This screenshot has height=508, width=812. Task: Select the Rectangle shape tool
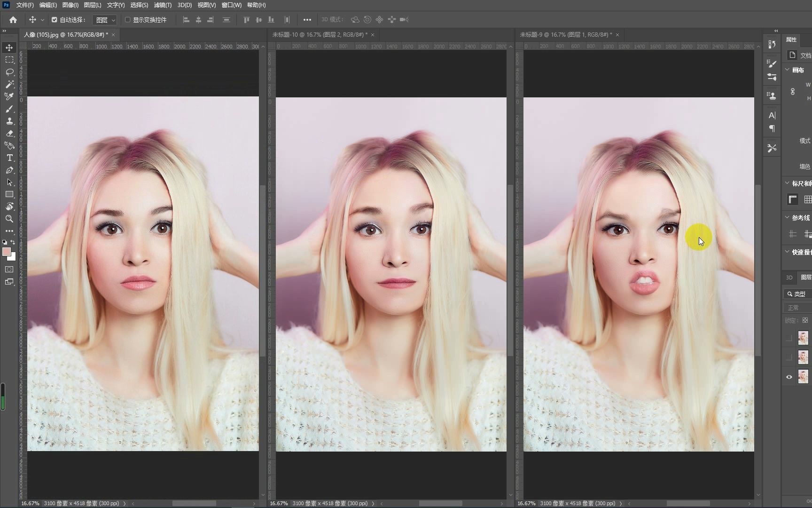[9, 194]
